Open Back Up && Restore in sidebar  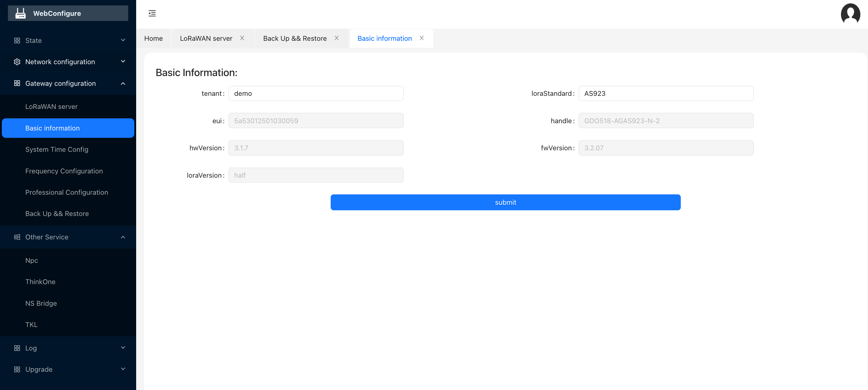[x=68, y=214]
